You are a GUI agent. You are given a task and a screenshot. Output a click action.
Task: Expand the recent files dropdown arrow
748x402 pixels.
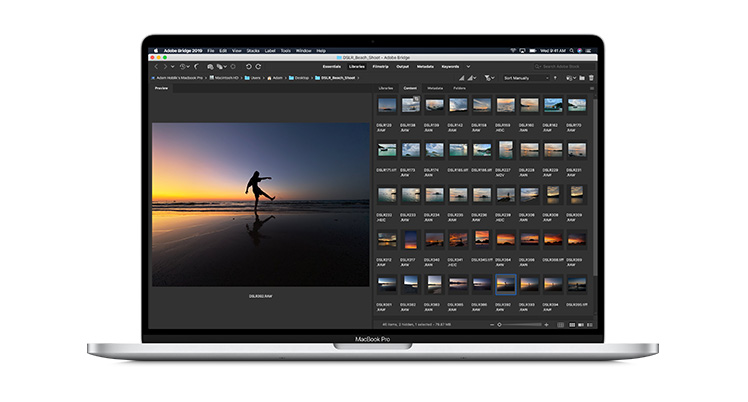188,67
